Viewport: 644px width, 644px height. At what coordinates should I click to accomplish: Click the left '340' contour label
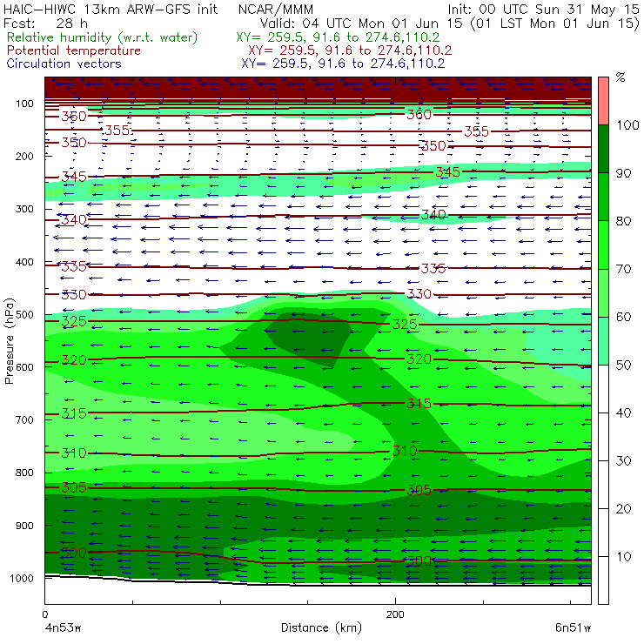click(74, 219)
